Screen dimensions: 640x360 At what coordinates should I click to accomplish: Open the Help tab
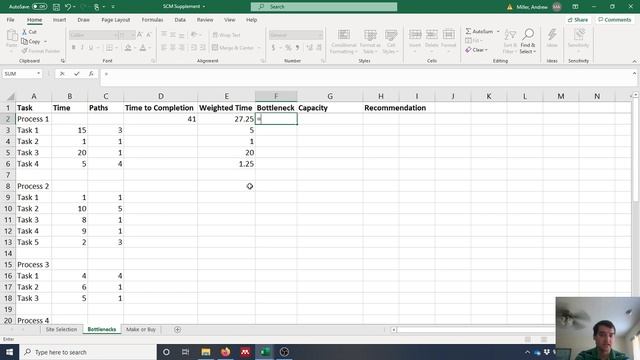251,20
